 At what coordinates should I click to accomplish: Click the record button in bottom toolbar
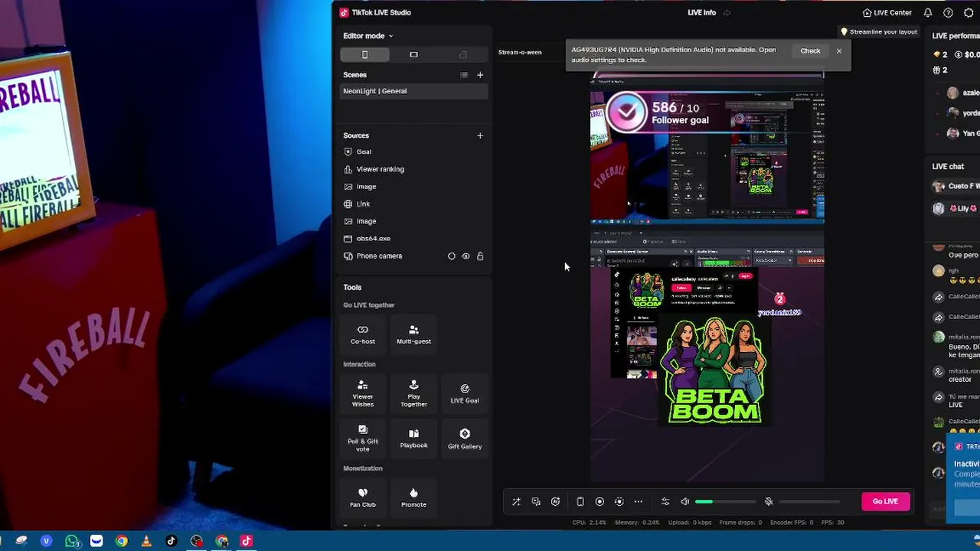point(599,502)
